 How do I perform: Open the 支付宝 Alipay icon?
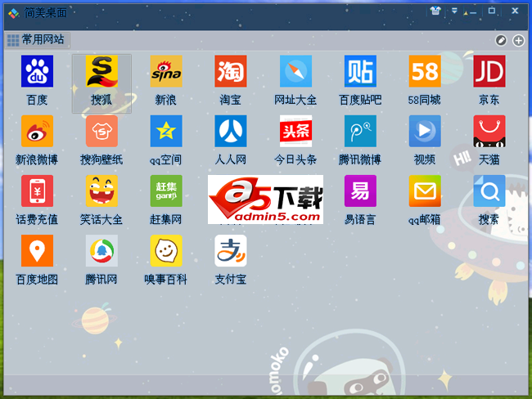[230, 250]
